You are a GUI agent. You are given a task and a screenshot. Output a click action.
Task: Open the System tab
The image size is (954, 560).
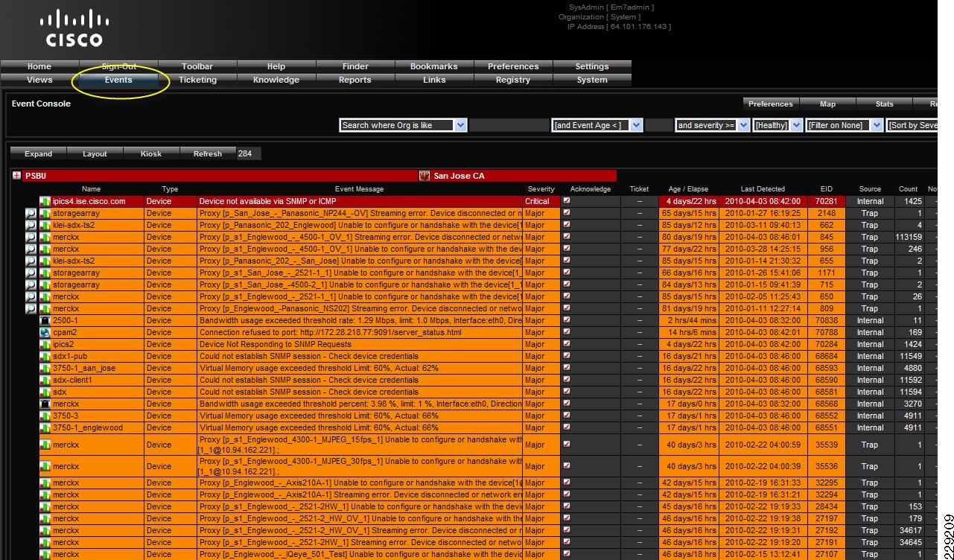592,80
